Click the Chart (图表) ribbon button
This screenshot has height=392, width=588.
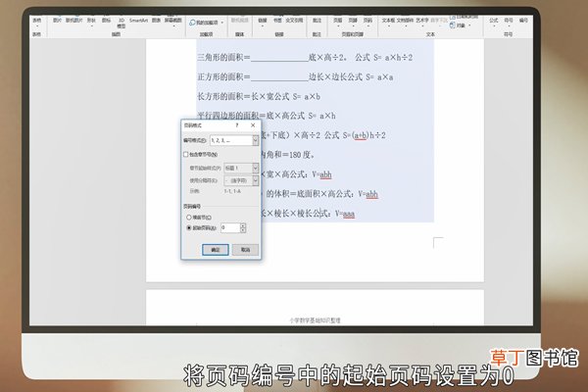click(156, 21)
